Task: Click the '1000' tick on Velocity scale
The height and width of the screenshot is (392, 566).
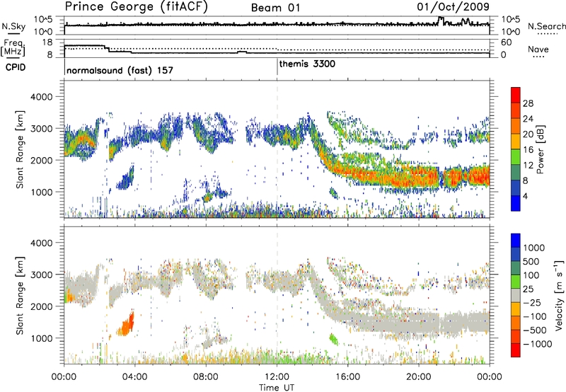Action: pos(534,248)
